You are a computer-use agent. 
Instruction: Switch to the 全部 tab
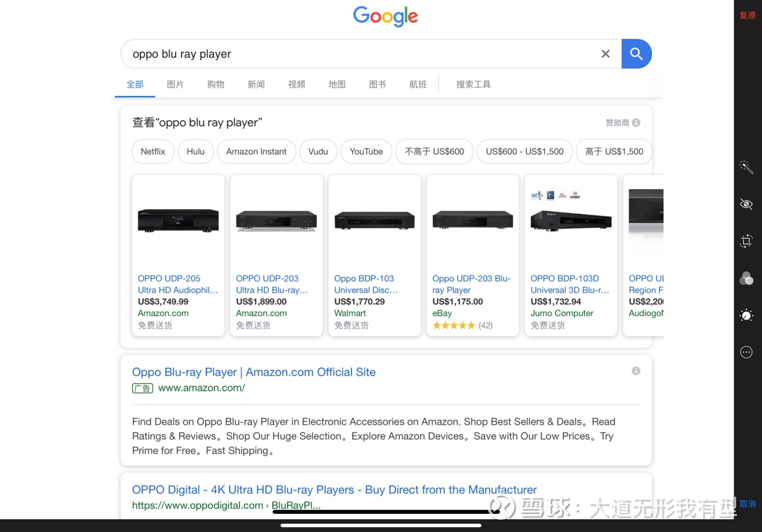click(x=135, y=84)
